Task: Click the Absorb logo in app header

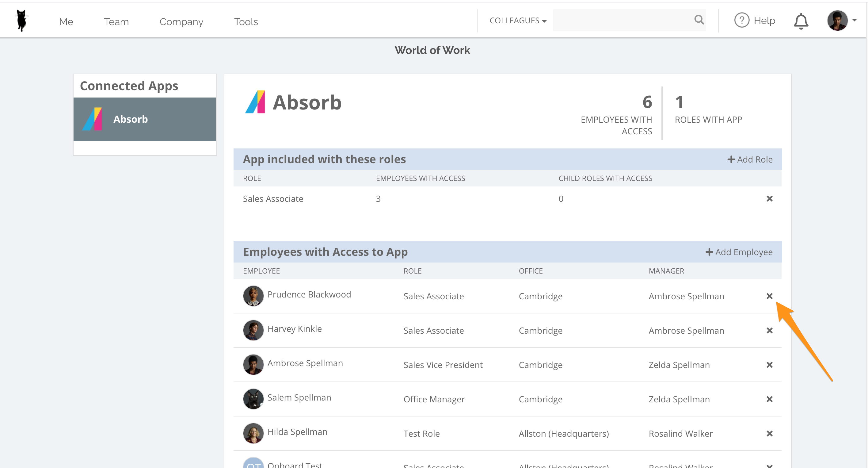Action: [255, 102]
